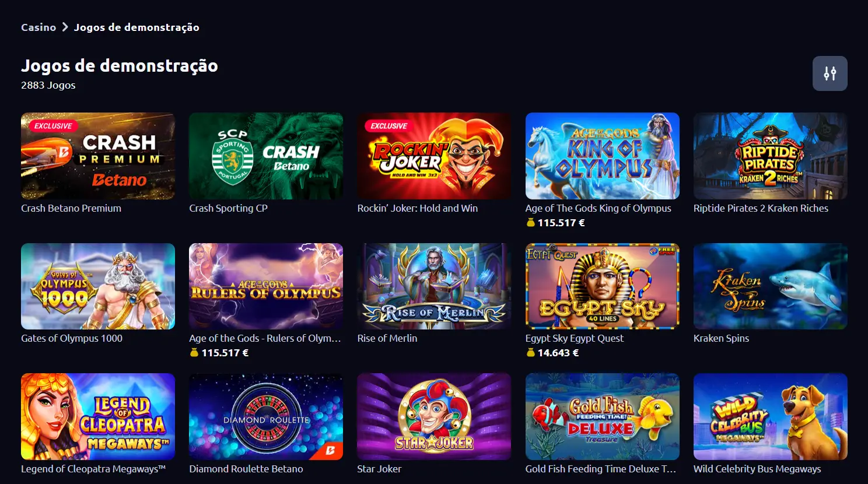Click jackpot coin icon under King of Olympus
Screen dimensions: 868x484
click(x=530, y=223)
